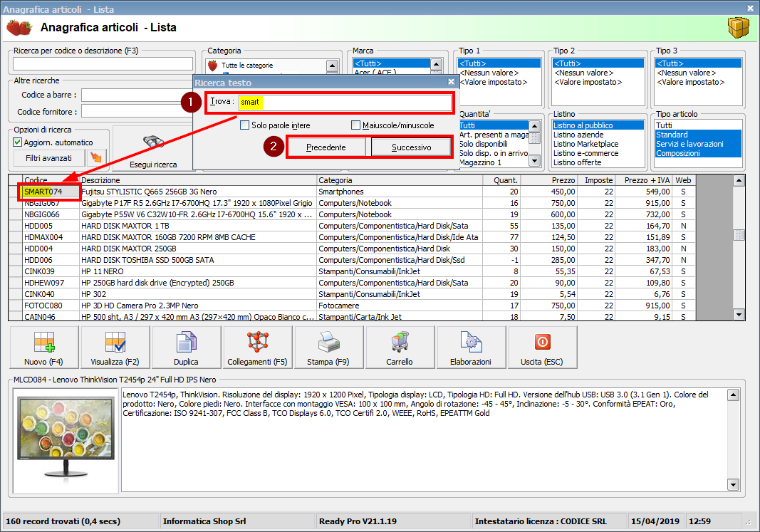
Task: Select Composizioni in Tipo articolo list
Action: 698,153
